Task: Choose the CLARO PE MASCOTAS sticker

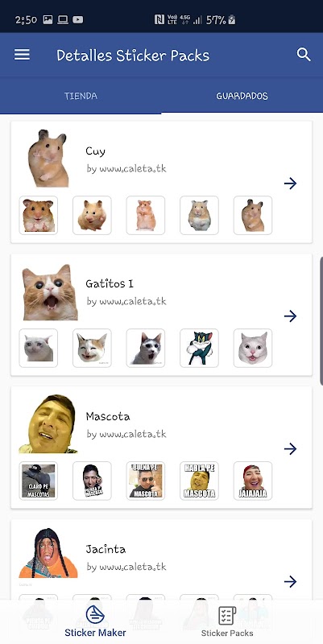Action: [38, 481]
